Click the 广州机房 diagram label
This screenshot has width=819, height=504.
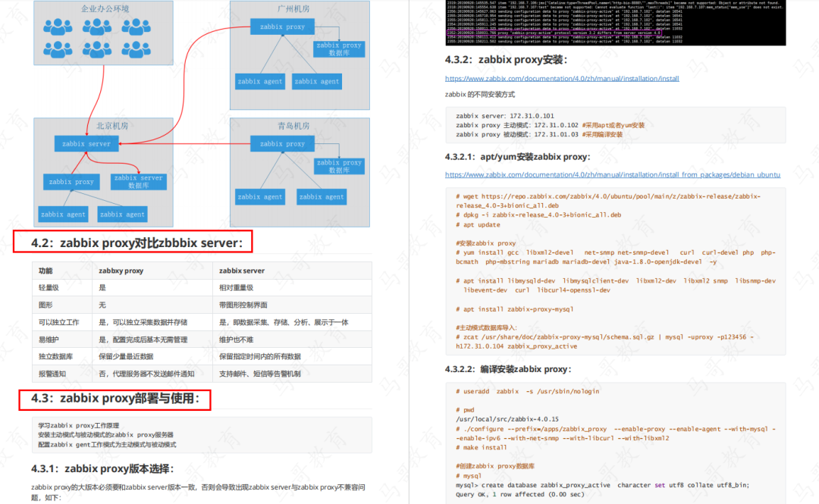(293, 9)
